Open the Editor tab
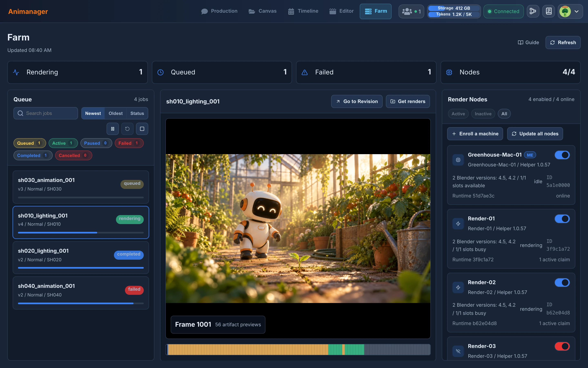The width and height of the screenshot is (588, 368). click(341, 11)
